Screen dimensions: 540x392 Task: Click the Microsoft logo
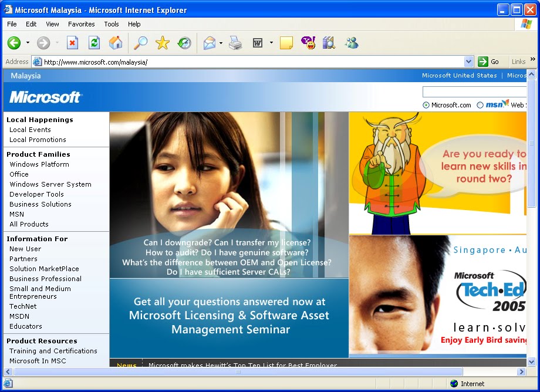point(45,97)
